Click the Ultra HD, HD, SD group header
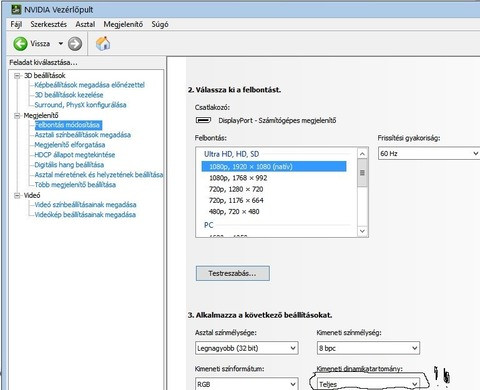 pos(231,154)
